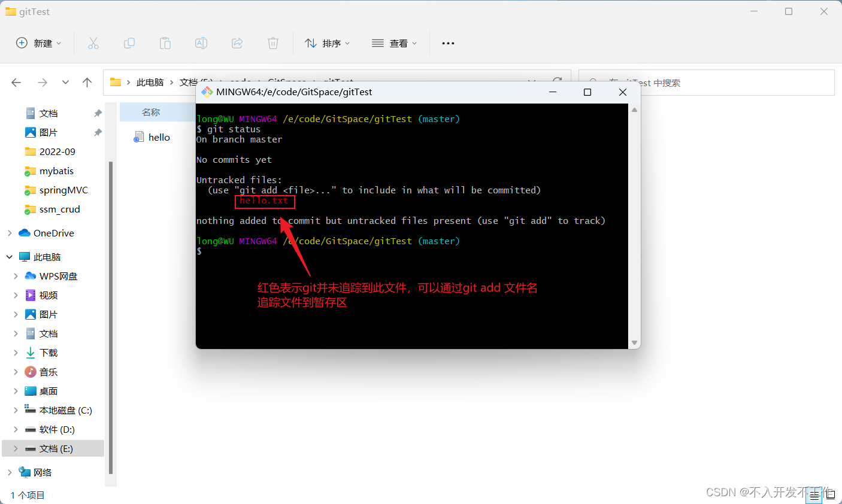
Task: Click 此电脑 in the address bar breadcrumb
Action: (x=150, y=83)
